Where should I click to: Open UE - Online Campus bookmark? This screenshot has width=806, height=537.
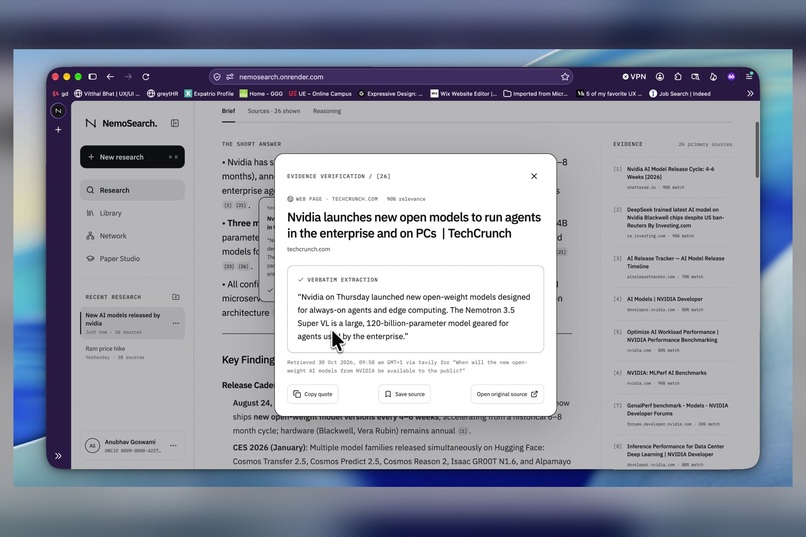point(320,94)
